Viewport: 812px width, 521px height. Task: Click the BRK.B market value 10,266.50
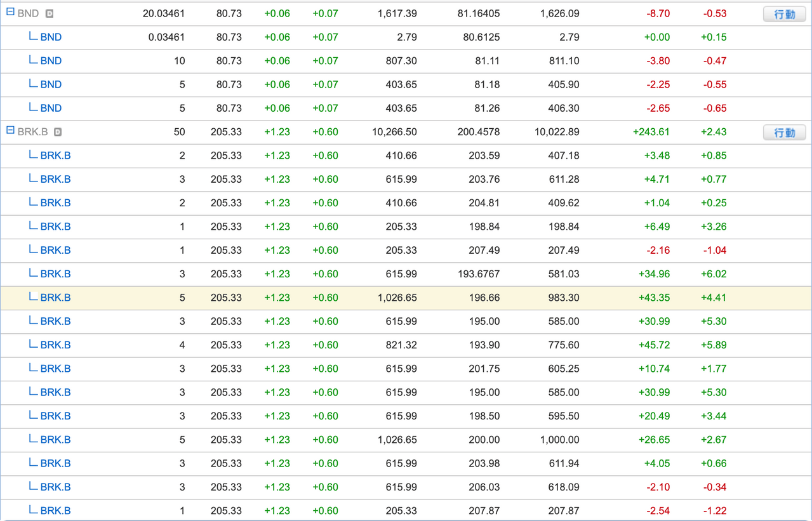(x=394, y=132)
